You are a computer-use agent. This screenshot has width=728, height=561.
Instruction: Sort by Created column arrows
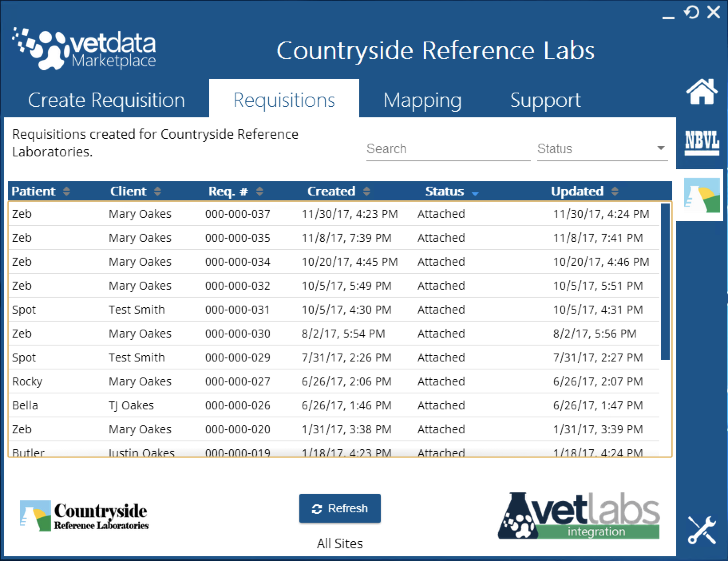click(367, 192)
